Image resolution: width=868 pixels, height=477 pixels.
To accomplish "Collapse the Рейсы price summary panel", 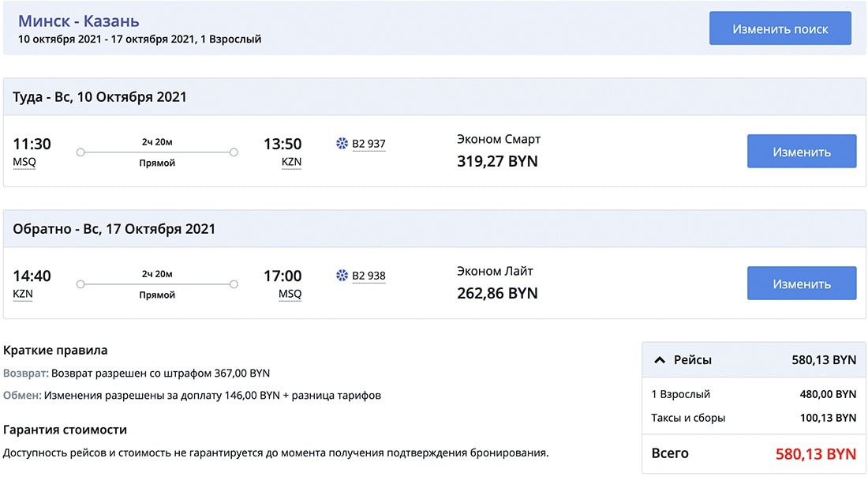I will (x=660, y=359).
